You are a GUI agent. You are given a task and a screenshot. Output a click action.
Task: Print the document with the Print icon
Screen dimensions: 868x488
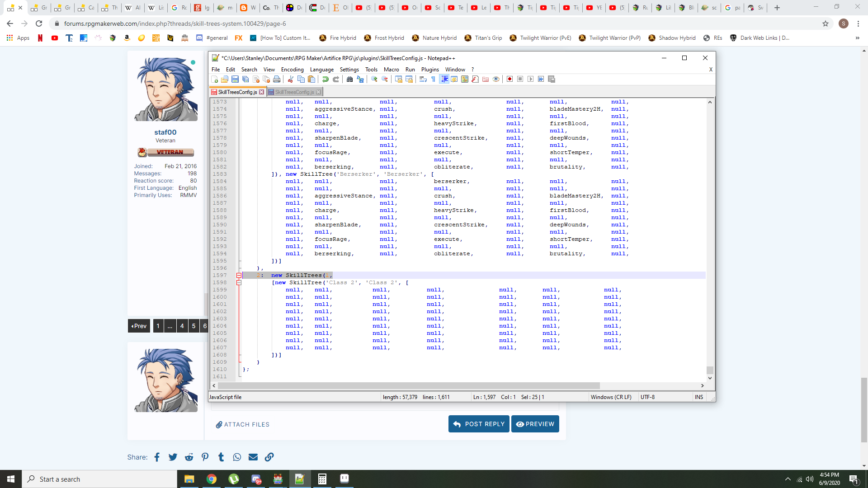[x=277, y=79]
